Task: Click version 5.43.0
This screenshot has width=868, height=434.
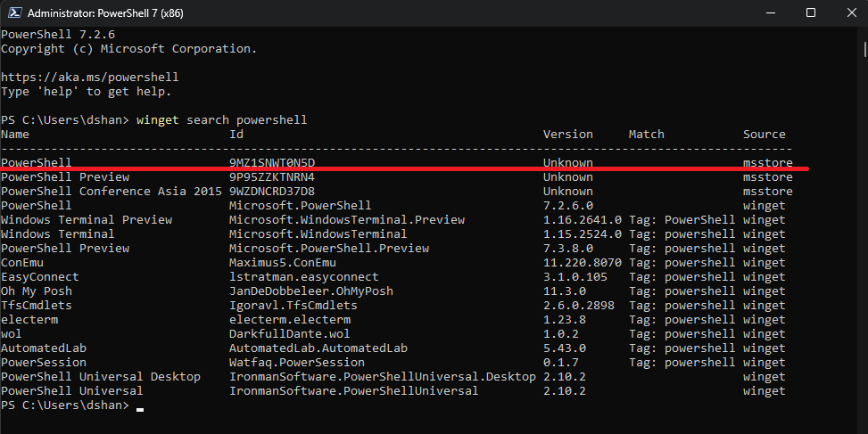Action: coord(564,348)
